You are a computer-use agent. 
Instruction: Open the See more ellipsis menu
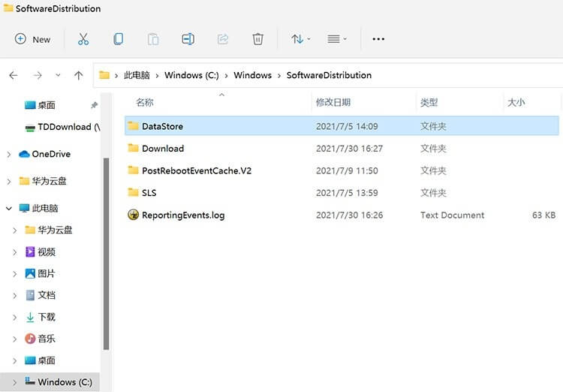(378, 39)
